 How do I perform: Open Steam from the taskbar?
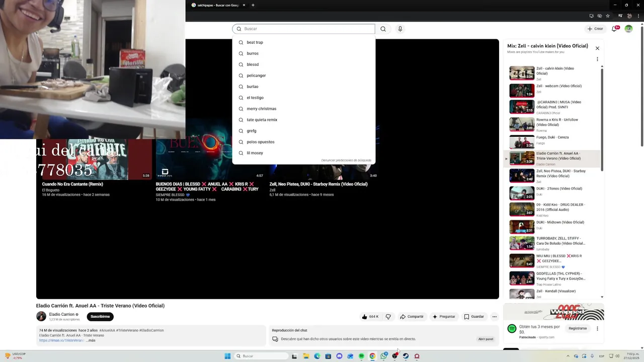pyautogui.click(x=406, y=356)
